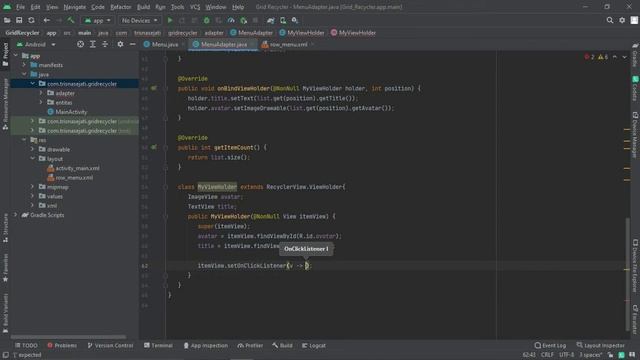Click the green Run app button

coord(170,20)
